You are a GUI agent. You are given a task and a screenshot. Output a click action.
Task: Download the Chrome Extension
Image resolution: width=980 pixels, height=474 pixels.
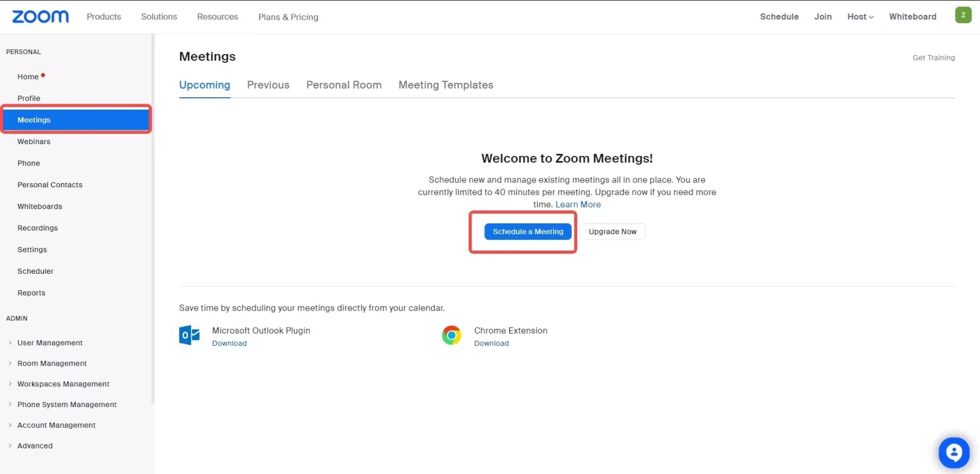(491, 344)
